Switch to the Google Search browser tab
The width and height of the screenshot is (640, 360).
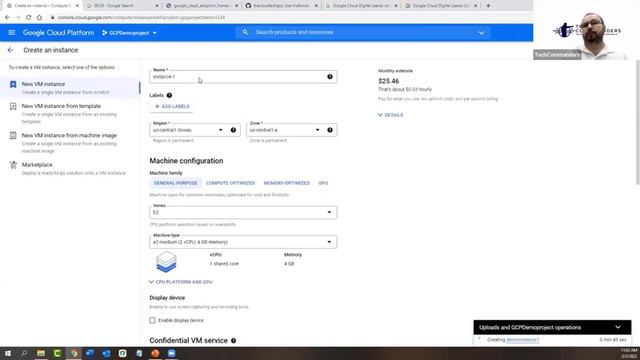click(122, 6)
